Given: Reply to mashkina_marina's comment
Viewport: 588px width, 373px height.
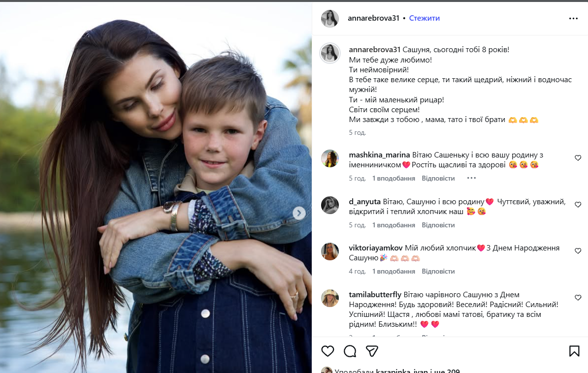Looking at the screenshot, I should tap(438, 178).
